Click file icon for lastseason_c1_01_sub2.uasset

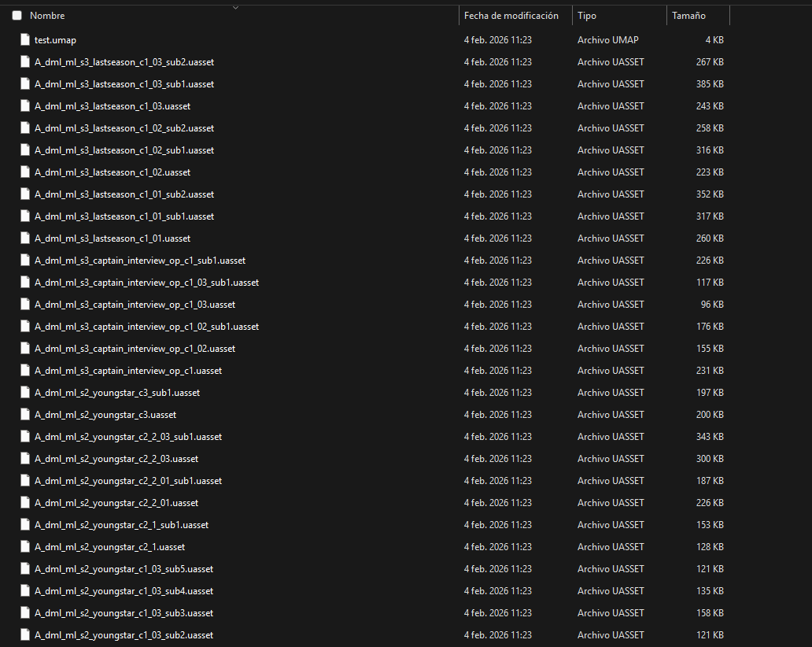click(25, 194)
